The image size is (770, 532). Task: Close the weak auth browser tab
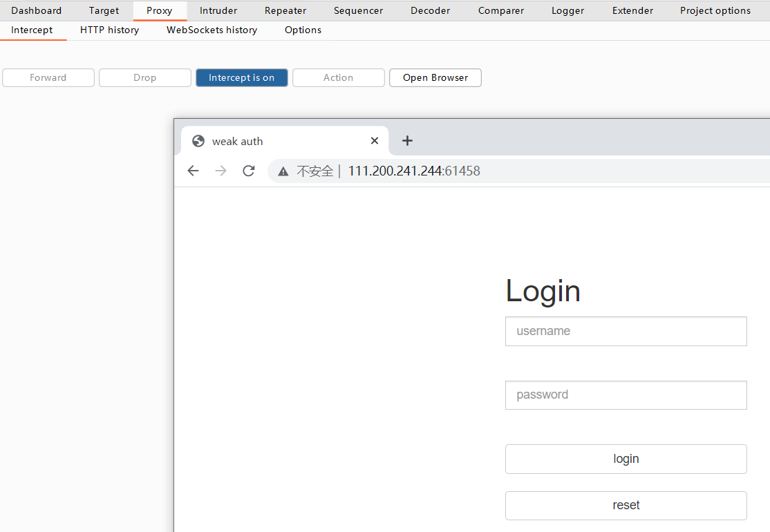tap(375, 141)
